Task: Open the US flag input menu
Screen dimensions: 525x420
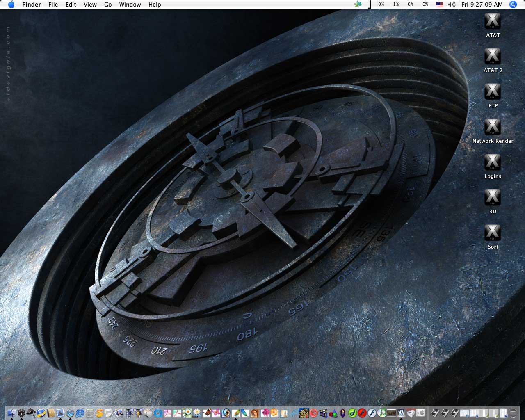Action: tap(439, 5)
